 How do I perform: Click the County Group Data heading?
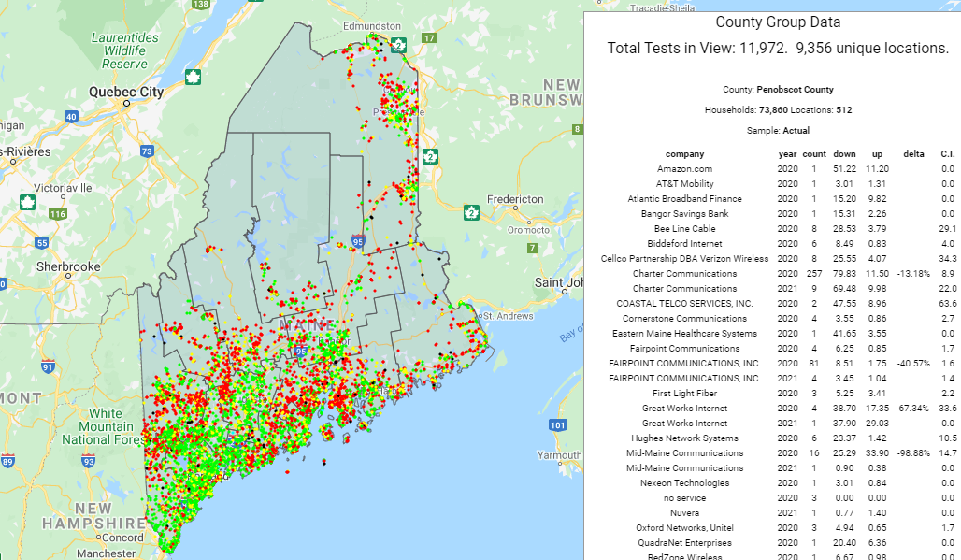click(778, 22)
